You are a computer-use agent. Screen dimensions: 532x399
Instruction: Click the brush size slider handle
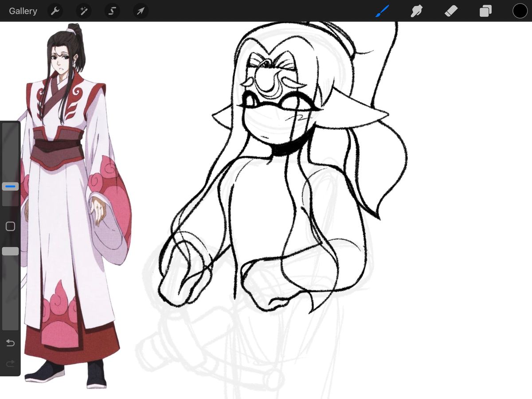click(10, 187)
